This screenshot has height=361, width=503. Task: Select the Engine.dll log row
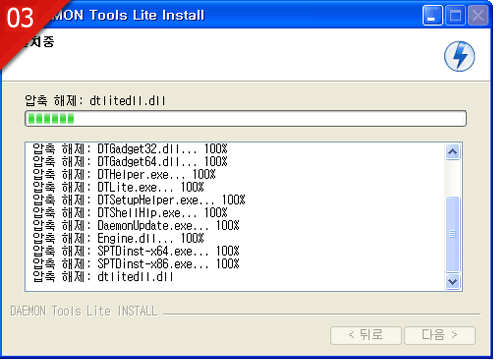[118, 238]
